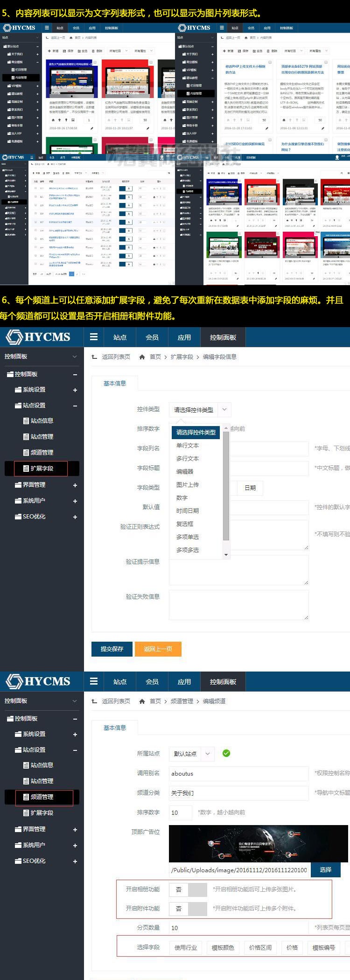Expand 界面管理 in the 编辑字段信息 sidebar
The image size is (350, 980).
[x=75, y=485]
